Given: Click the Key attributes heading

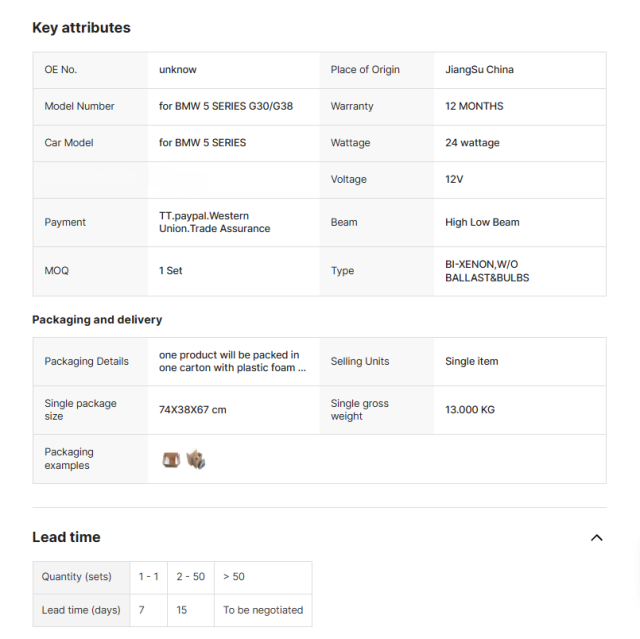Looking at the screenshot, I should pyautogui.click(x=81, y=28).
